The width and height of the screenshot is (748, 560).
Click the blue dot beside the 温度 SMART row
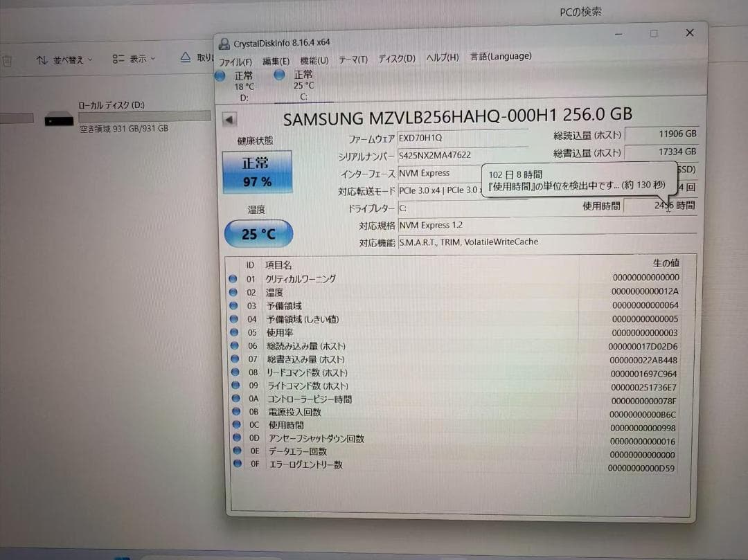click(x=233, y=292)
